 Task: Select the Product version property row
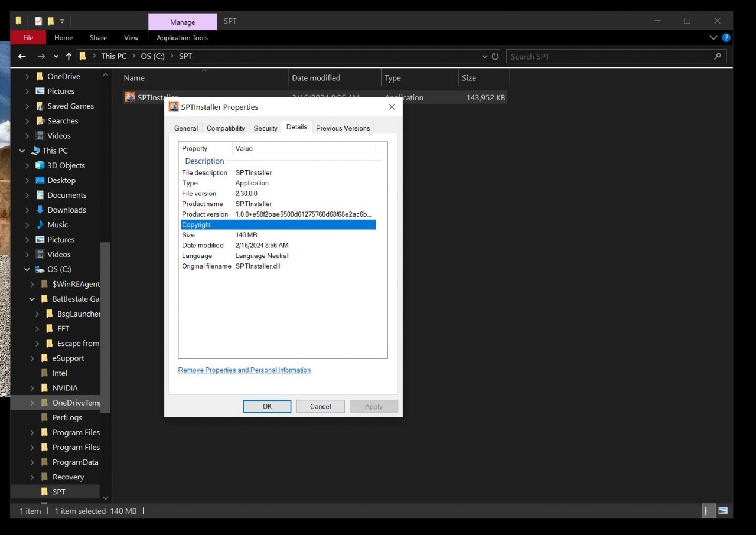278,214
